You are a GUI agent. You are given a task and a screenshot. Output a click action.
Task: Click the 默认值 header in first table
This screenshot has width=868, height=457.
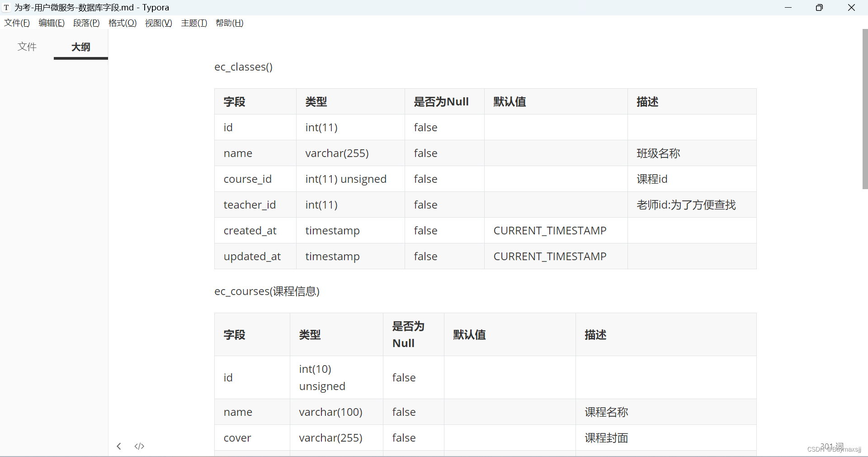(556, 102)
